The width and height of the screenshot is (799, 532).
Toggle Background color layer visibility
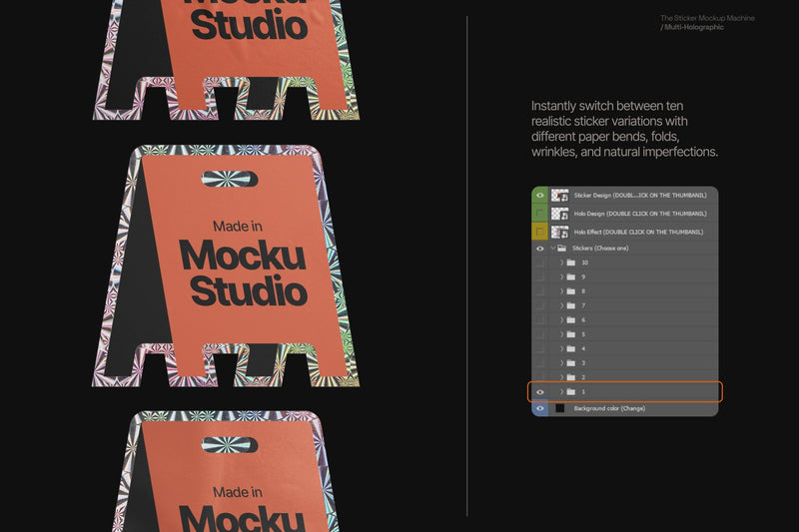[539, 408]
